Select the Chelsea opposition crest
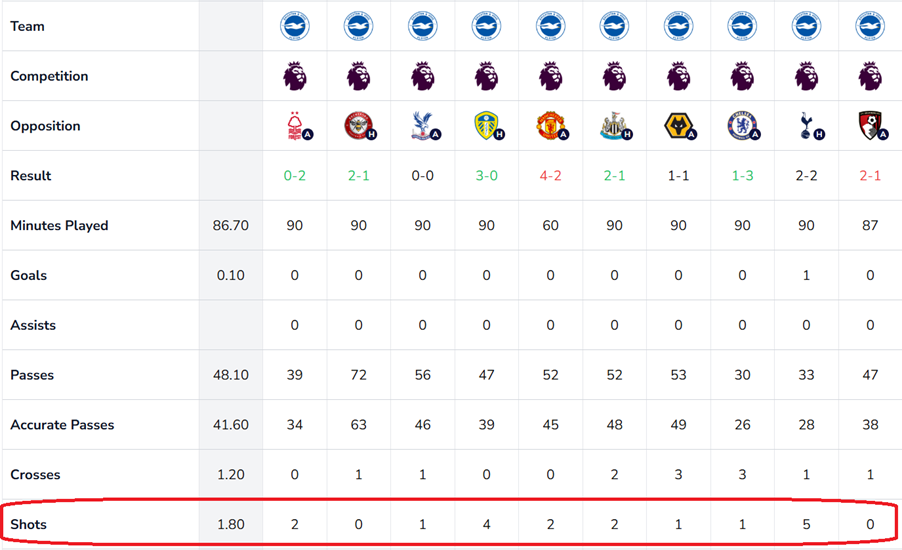902x550 pixels. (742, 126)
